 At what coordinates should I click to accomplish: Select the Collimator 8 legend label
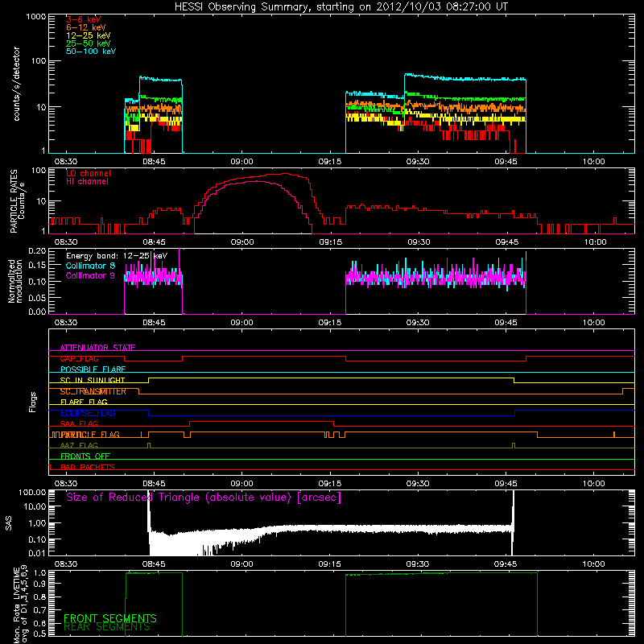click(90, 266)
